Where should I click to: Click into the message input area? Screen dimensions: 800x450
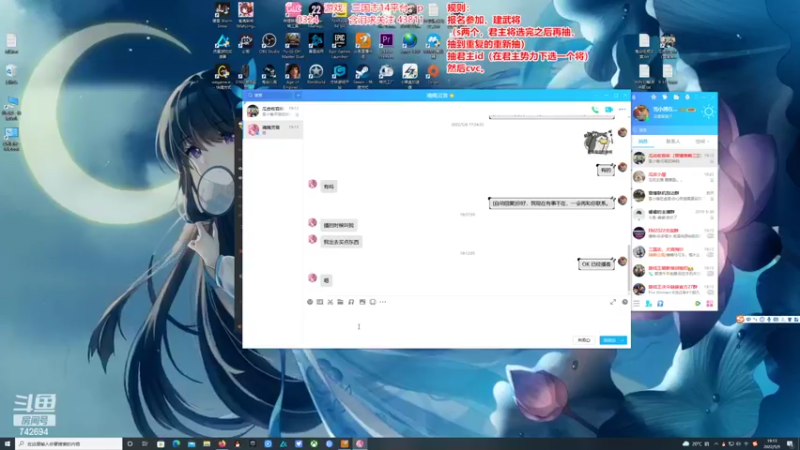pyautogui.click(x=466, y=321)
